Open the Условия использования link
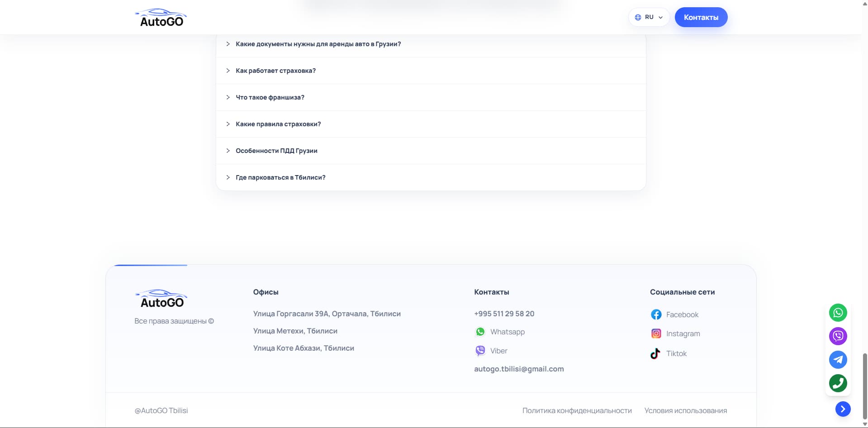 pyautogui.click(x=685, y=410)
